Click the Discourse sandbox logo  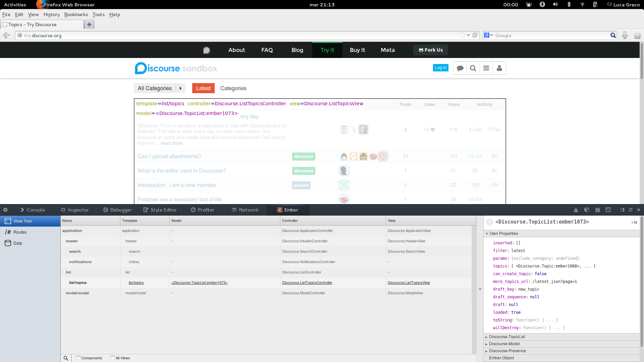176,68
